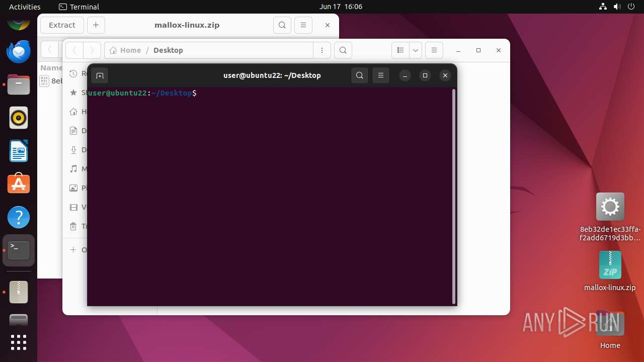Open archive manager hamburger menu
The height and width of the screenshot is (362, 644).
click(x=303, y=25)
